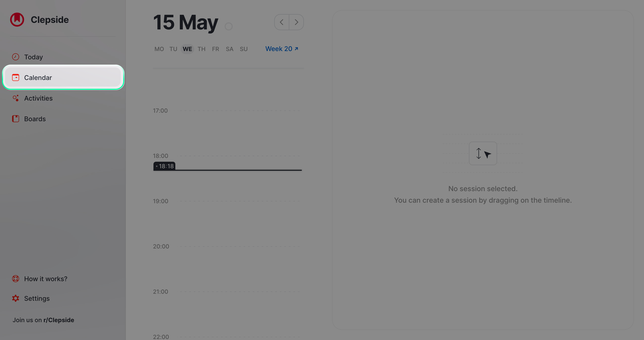Click the Today icon in sidebar
Viewport: 644px width, 340px height.
(x=16, y=57)
